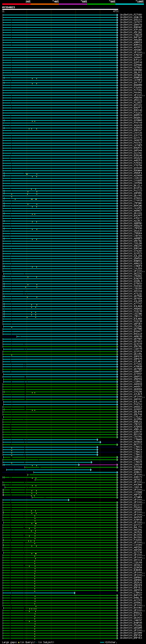Click the yellow gap triangle in legend
This screenshot has width=146, height=644.
(x=19, y=642)
